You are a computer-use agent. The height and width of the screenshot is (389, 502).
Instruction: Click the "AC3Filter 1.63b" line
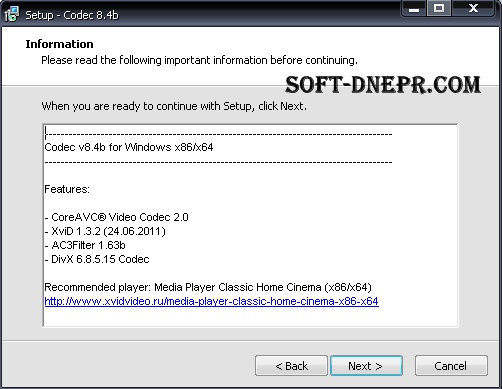tap(85, 245)
